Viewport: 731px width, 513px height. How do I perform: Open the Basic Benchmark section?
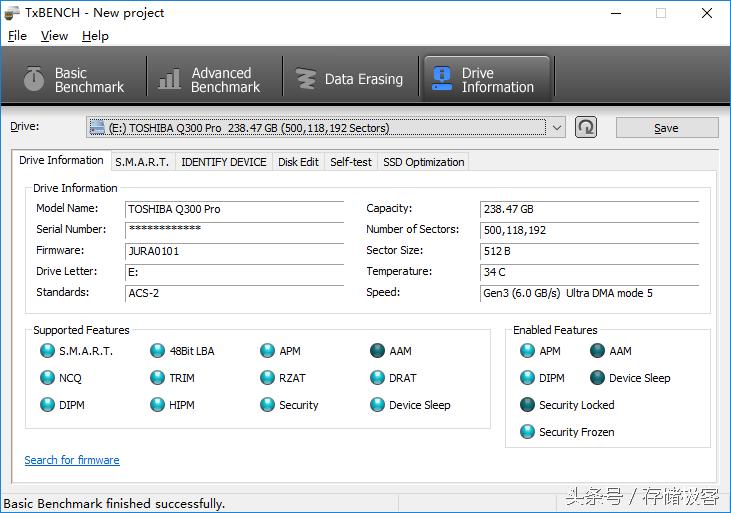point(75,79)
